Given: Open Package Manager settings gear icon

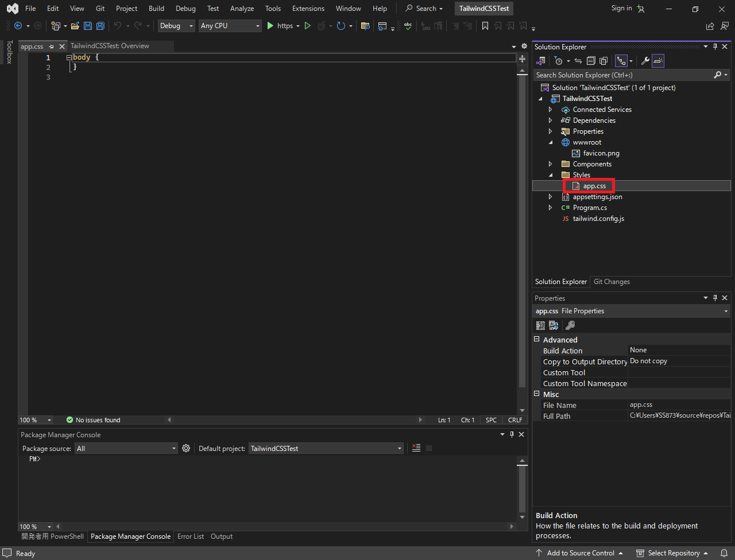Looking at the screenshot, I should click(186, 448).
